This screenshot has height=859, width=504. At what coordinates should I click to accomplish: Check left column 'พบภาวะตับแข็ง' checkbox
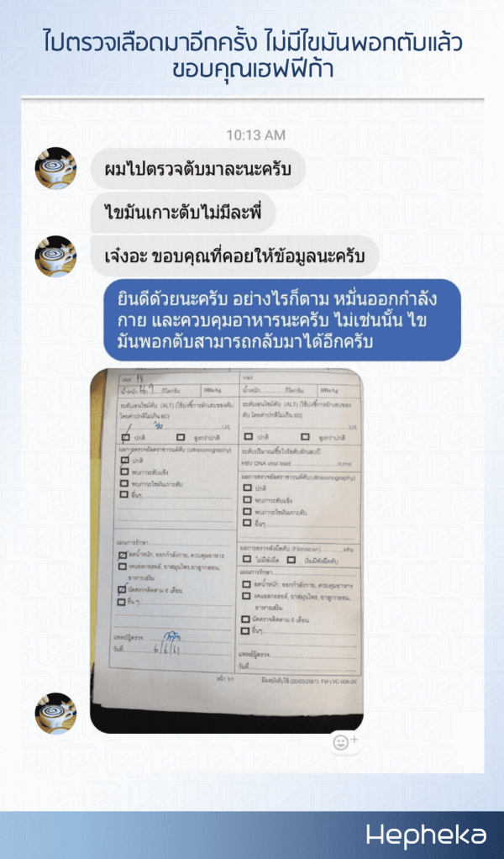pyautogui.click(x=124, y=472)
